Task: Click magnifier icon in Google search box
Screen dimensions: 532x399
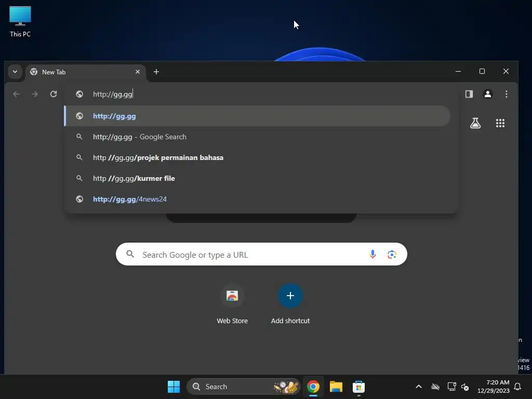Action: coord(130,254)
